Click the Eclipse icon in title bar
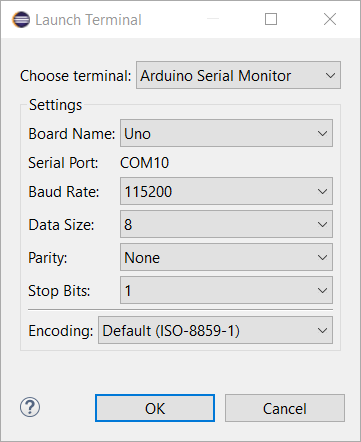 [21, 20]
